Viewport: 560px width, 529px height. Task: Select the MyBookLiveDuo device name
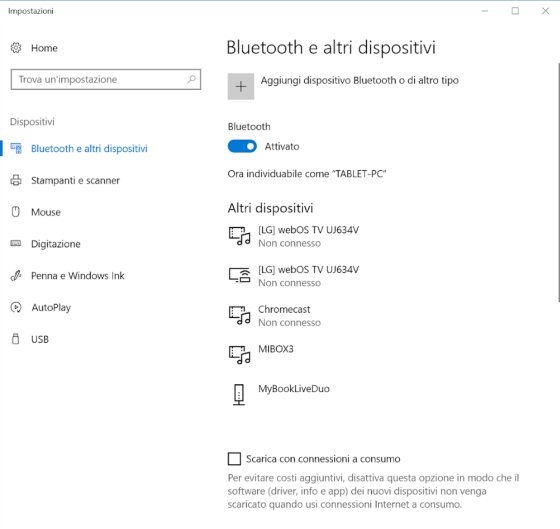[294, 389]
